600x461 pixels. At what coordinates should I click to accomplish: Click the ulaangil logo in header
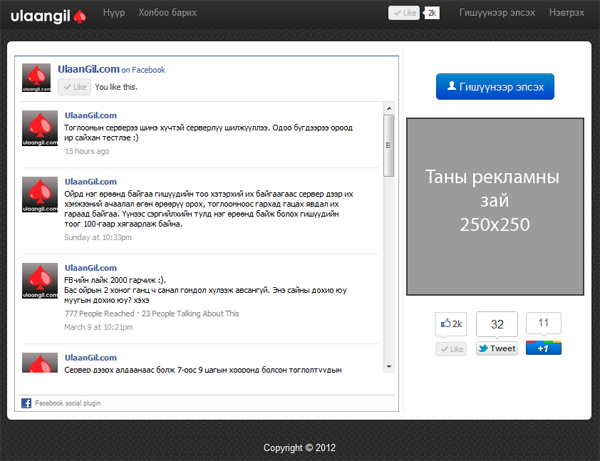pyautogui.click(x=48, y=16)
